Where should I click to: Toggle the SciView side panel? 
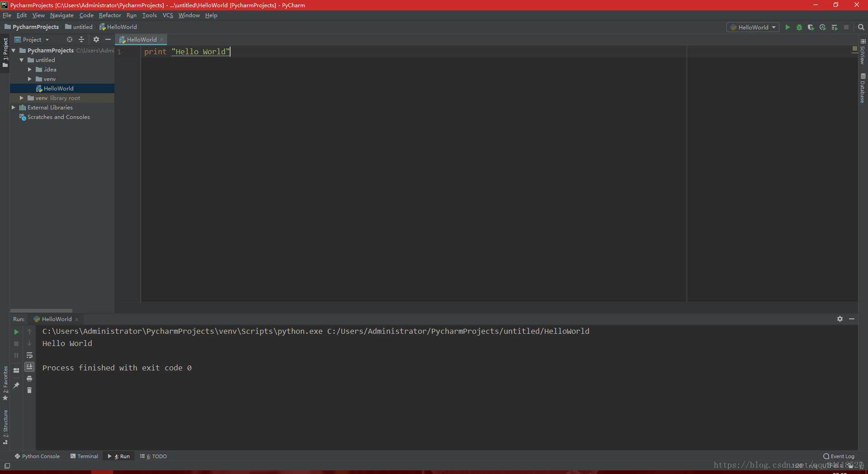863,52
